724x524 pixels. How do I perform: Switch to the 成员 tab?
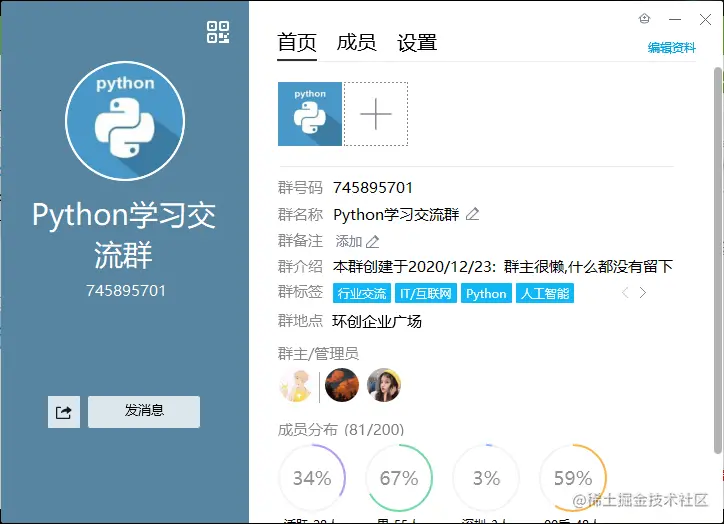click(356, 43)
